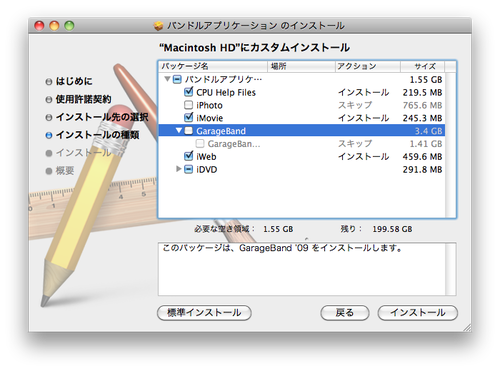Click the 1.41 GB size value
500x371 pixels.
[x=426, y=144]
